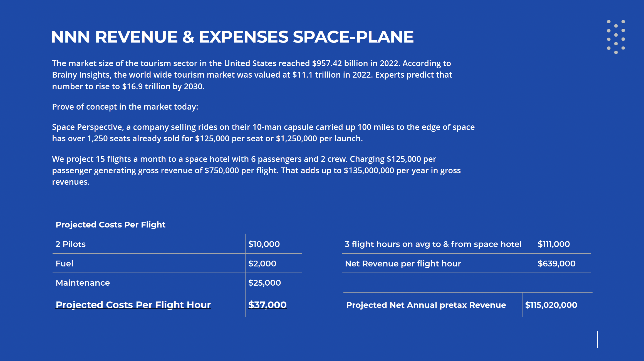
Task: Click the $10,000 pilots cost cell
Action: pos(273,244)
